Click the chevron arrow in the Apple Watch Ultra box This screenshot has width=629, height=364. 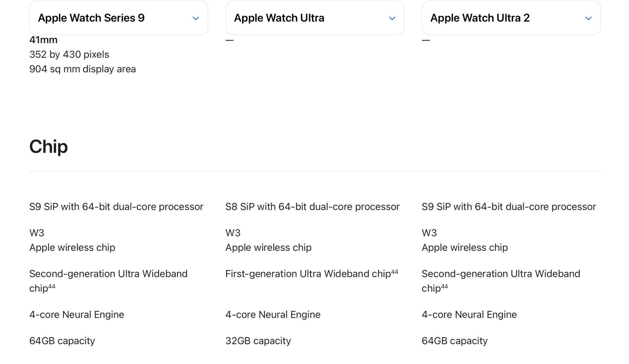pos(392,19)
